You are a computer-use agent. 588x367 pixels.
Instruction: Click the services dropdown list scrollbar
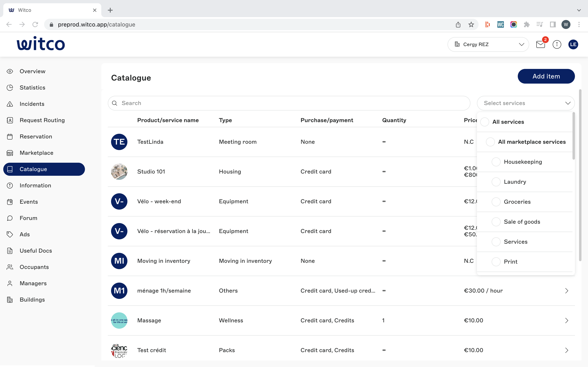click(x=574, y=136)
